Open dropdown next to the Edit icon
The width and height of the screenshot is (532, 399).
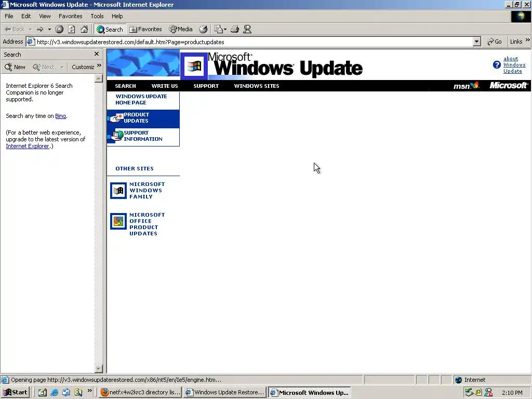[x=225, y=30]
